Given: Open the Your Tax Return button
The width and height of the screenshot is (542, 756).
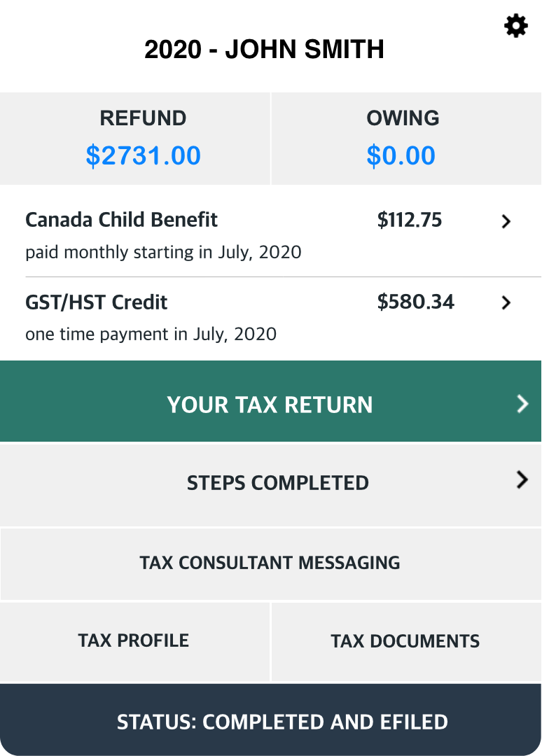Looking at the screenshot, I should click(270, 401).
